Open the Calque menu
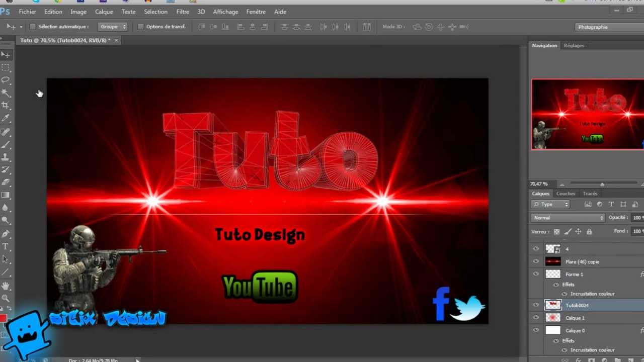 104,12
